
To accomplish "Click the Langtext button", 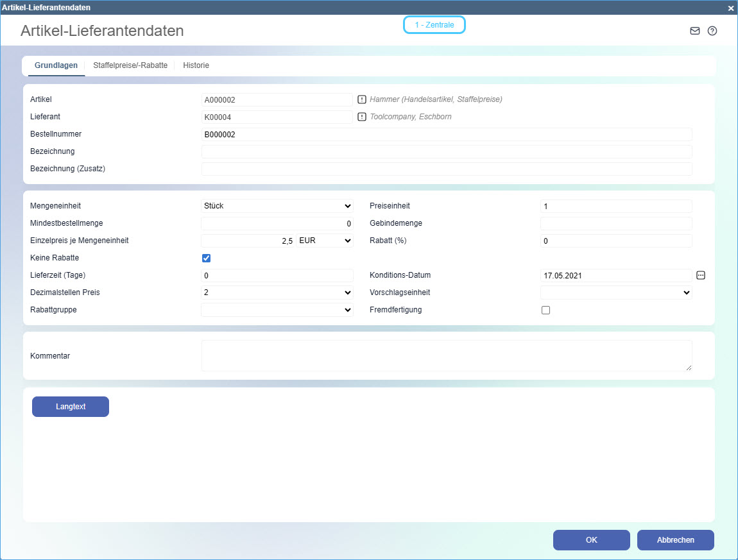I will [x=71, y=407].
